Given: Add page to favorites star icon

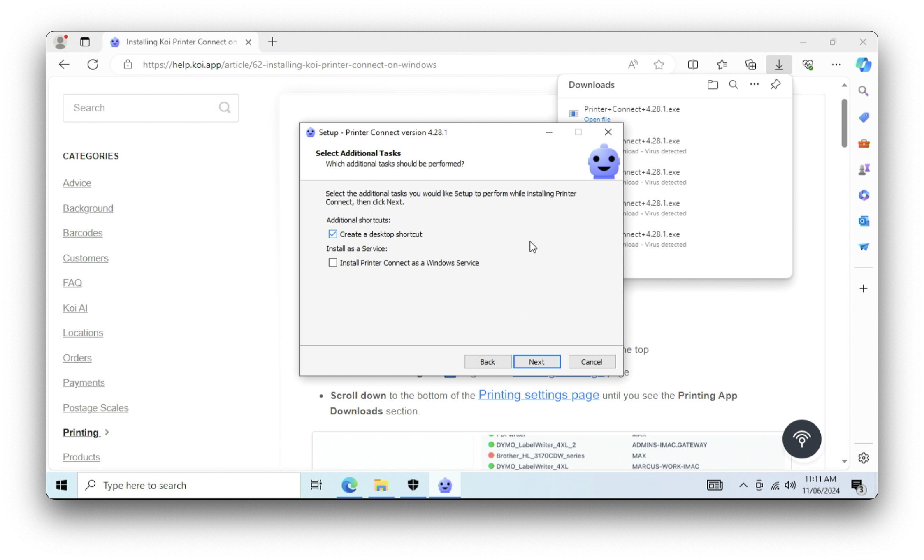Looking at the screenshot, I should pos(659,65).
